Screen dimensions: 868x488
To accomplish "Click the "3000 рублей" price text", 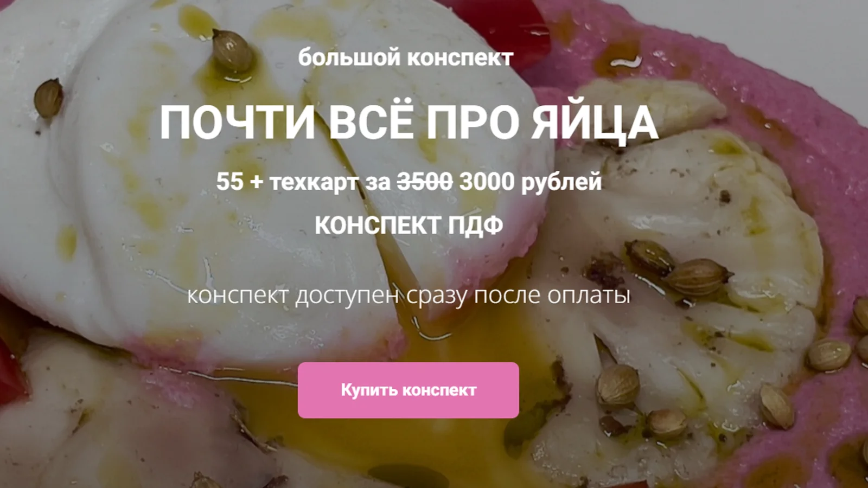I will pyautogui.click(x=531, y=182).
